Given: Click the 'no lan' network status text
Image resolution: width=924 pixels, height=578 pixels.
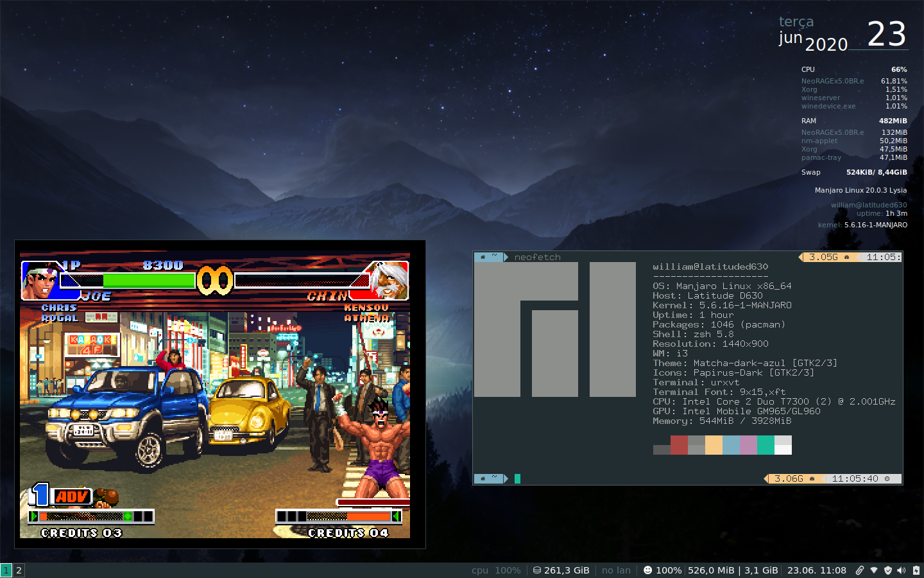Looking at the screenshot, I should point(616,570).
